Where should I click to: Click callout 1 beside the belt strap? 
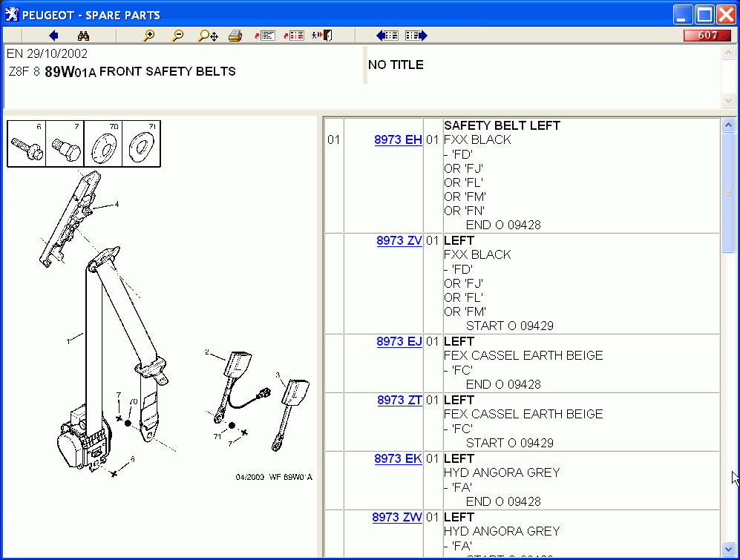tap(68, 341)
